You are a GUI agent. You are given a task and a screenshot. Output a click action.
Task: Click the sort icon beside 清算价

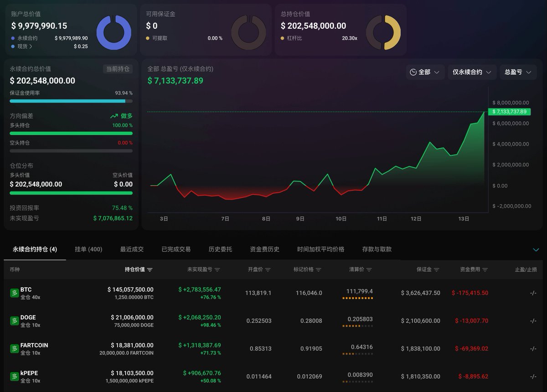pyautogui.click(x=369, y=270)
